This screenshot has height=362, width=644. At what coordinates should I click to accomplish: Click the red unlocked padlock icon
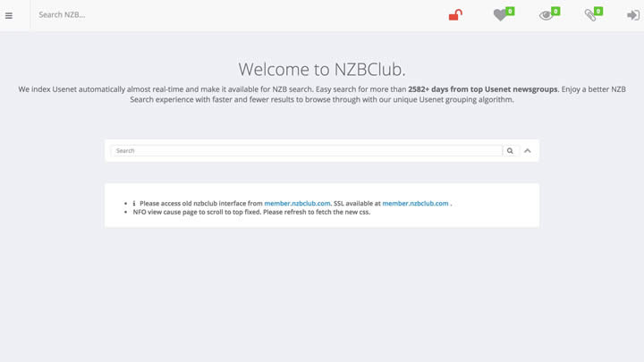[x=455, y=15]
